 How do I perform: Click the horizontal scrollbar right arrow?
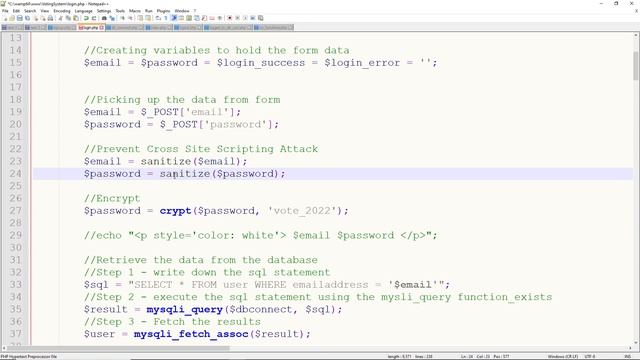point(631,349)
